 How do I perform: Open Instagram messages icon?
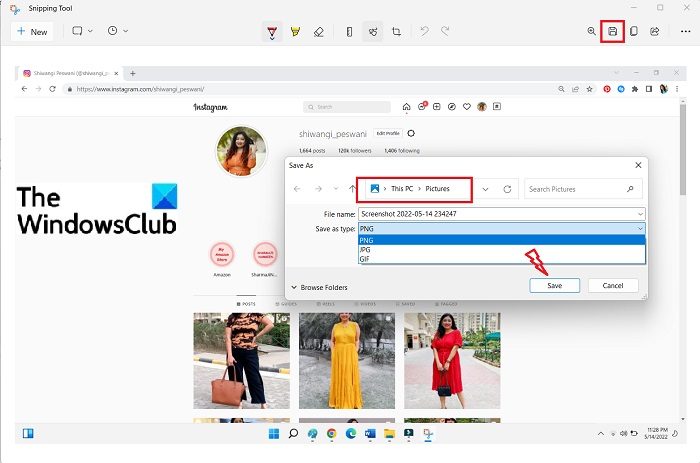tap(422, 106)
